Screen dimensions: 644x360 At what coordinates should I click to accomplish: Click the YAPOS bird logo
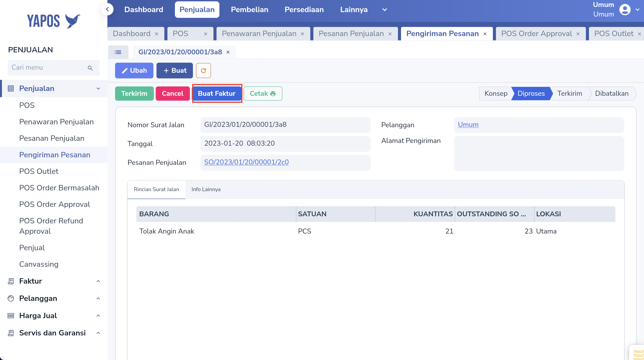(54, 21)
